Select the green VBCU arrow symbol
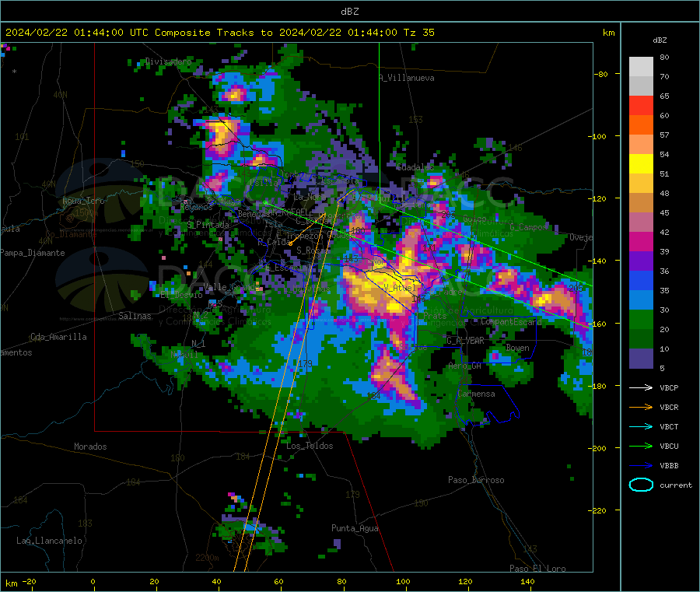 [641, 446]
